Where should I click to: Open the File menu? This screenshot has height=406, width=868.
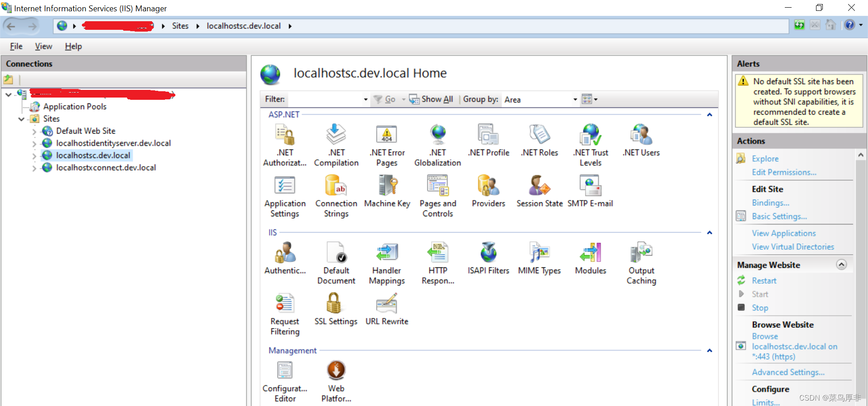coord(16,46)
